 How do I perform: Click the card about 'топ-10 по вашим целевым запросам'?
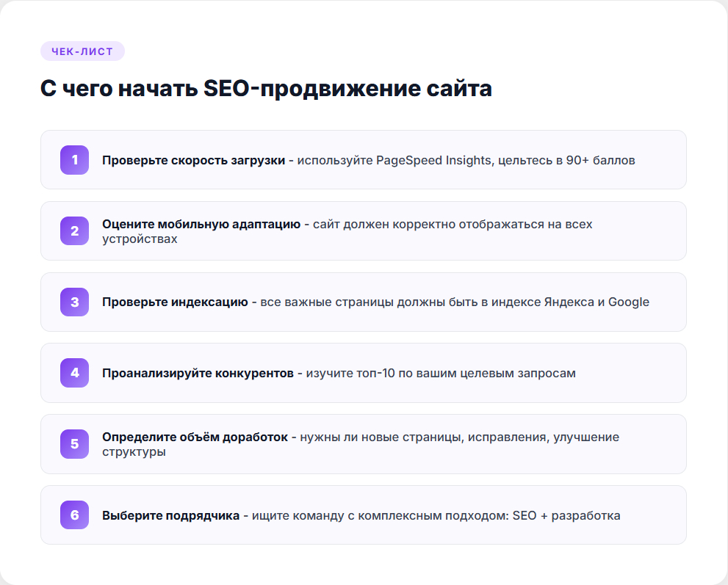(x=364, y=373)
